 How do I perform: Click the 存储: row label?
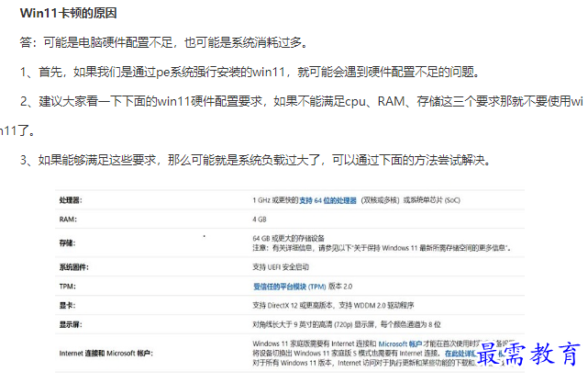click(67, 243)
